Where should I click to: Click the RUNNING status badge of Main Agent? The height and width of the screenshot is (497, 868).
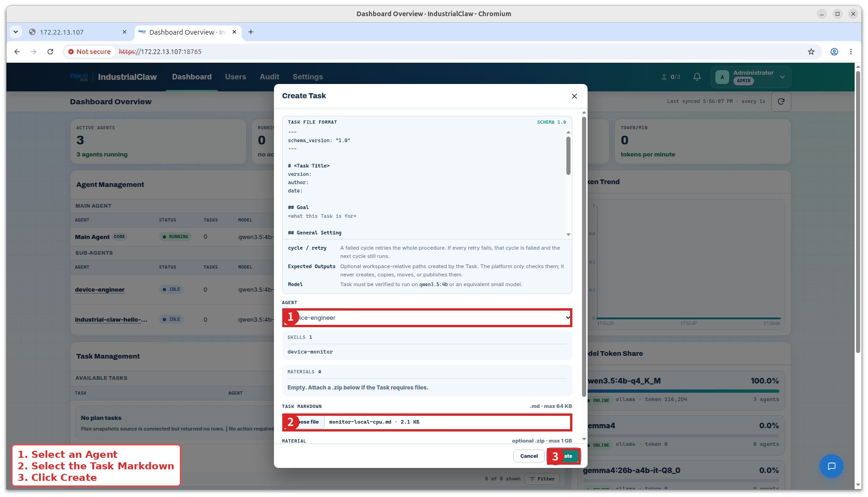tap(175, 237)
